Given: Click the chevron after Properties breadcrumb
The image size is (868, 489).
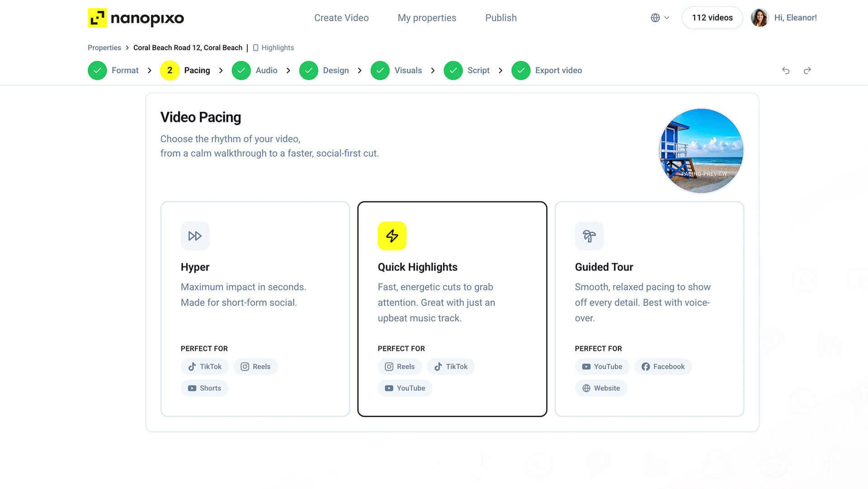Looking at the screenshot, I should (x=127, y=48).
